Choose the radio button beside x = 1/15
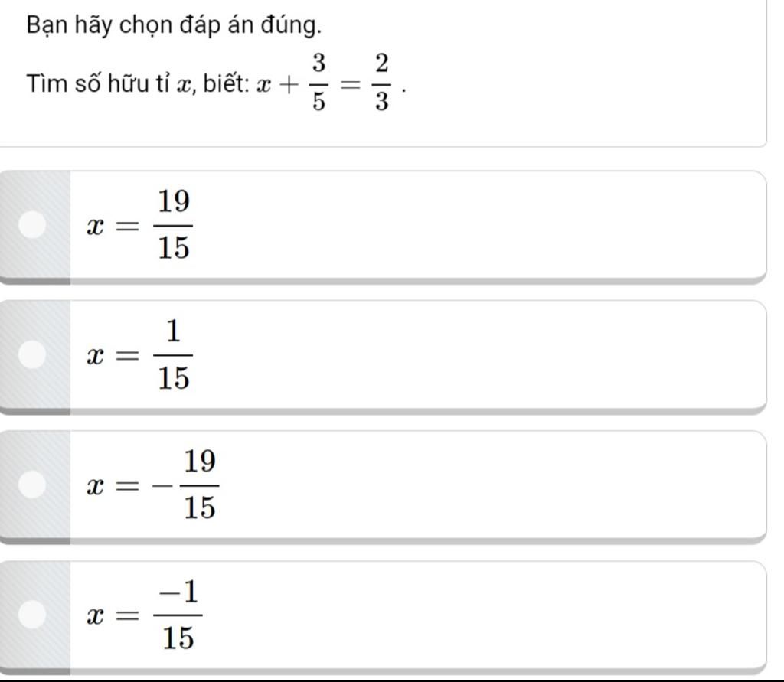The image size is (784, 682). point(34,354)
